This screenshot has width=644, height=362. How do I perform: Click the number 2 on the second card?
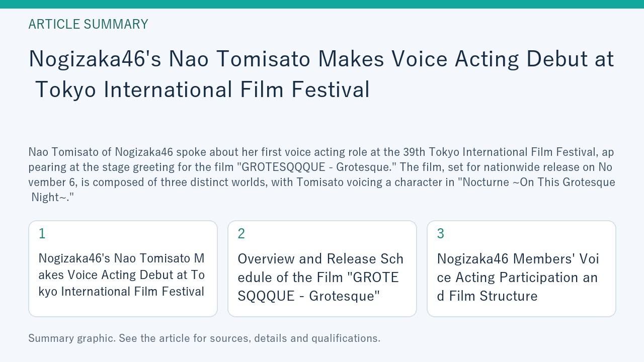point(242,233)
